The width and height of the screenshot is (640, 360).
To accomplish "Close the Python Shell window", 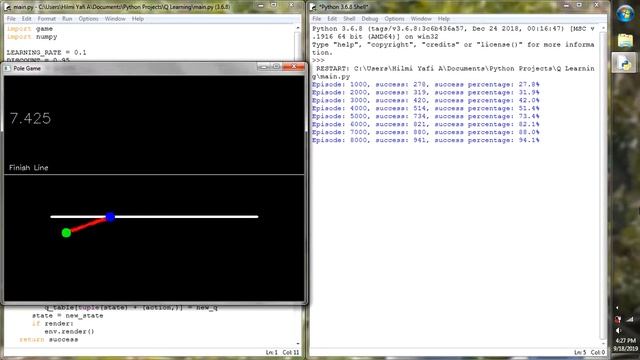I will [x=596, y=5].
